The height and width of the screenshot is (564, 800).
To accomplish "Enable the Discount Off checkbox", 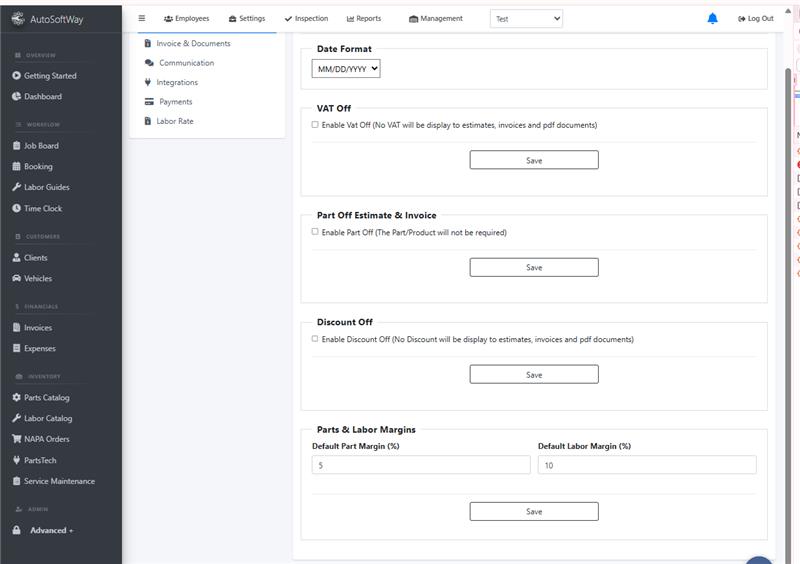I will coord(315,339).
